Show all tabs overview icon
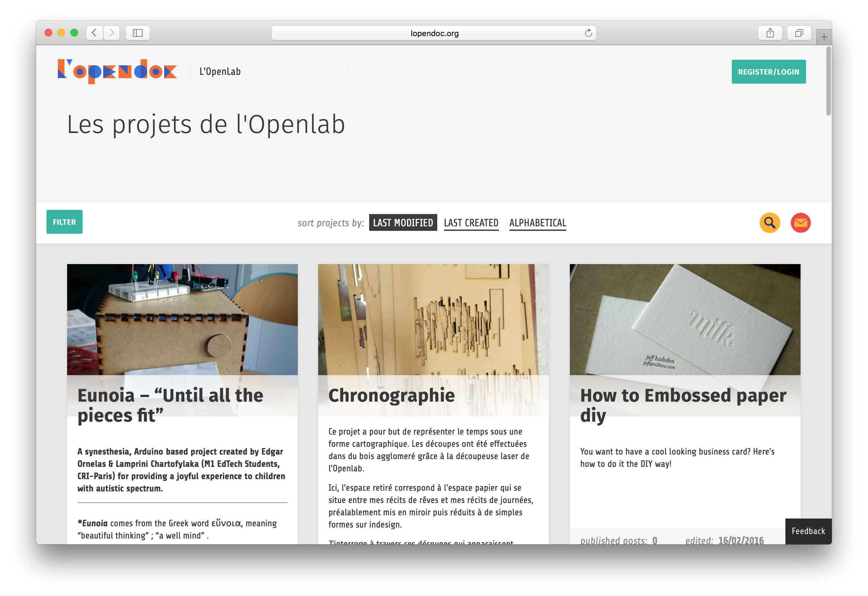 (x=799, y=33)
